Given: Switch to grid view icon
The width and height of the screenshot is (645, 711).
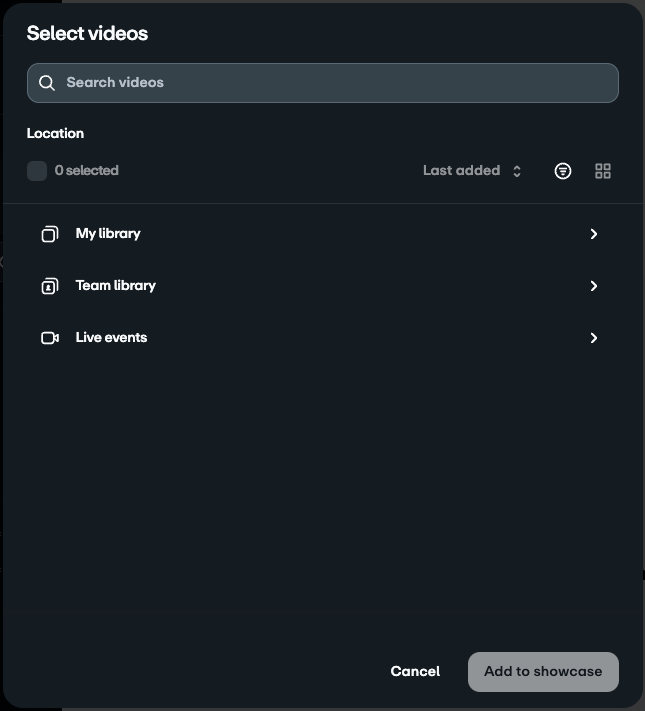Looking at the screenshot, I should [x=603, y=171].
